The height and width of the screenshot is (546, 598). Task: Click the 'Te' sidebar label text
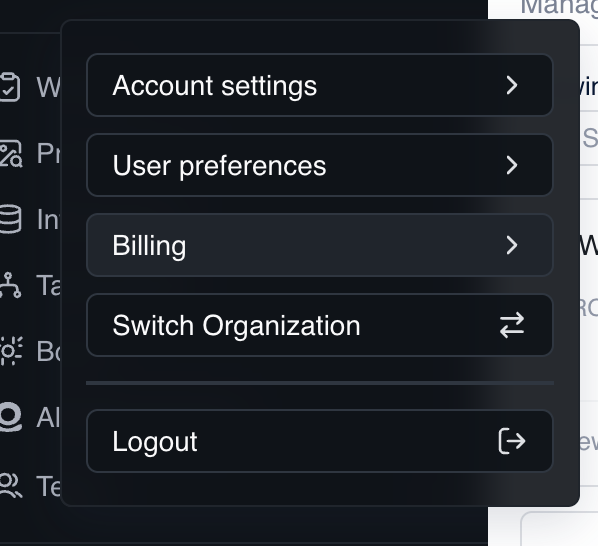point(48,486)
